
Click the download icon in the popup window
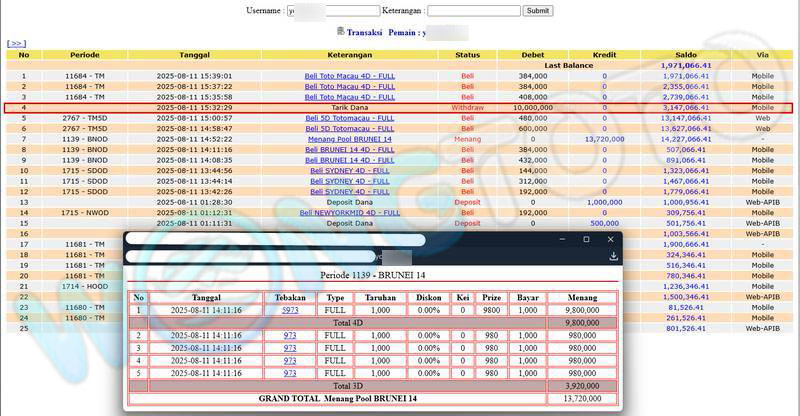[612, 256]
